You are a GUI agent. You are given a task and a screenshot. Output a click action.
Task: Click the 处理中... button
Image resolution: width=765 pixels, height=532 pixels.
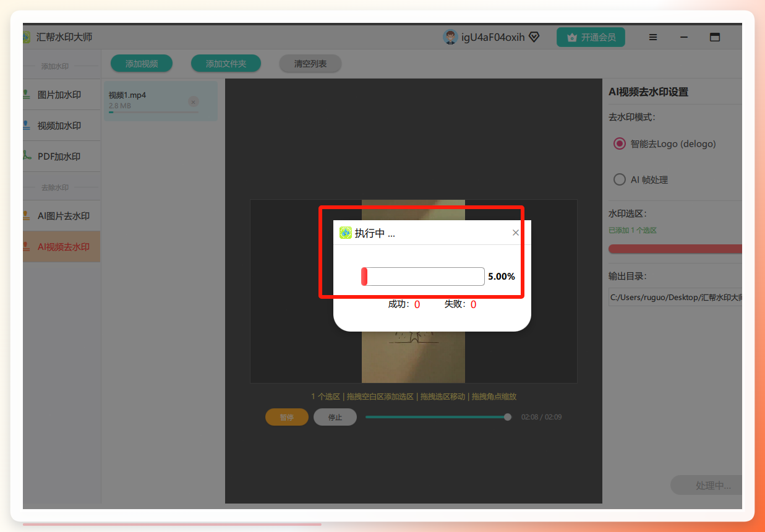coord(706,486)
